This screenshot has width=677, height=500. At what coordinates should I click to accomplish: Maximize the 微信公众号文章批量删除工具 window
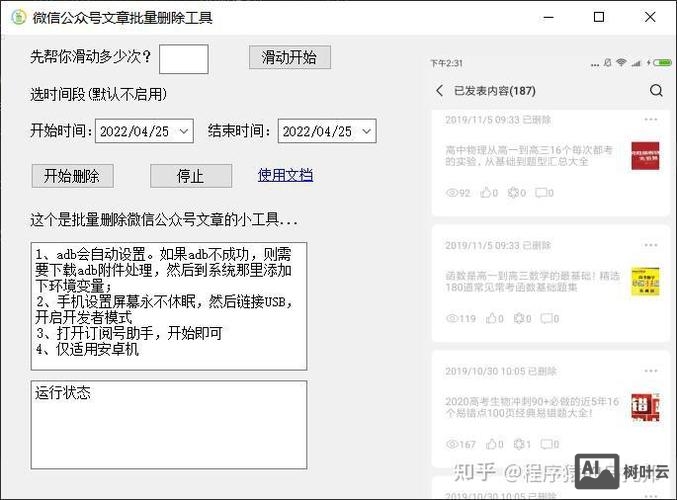point(599,17)
